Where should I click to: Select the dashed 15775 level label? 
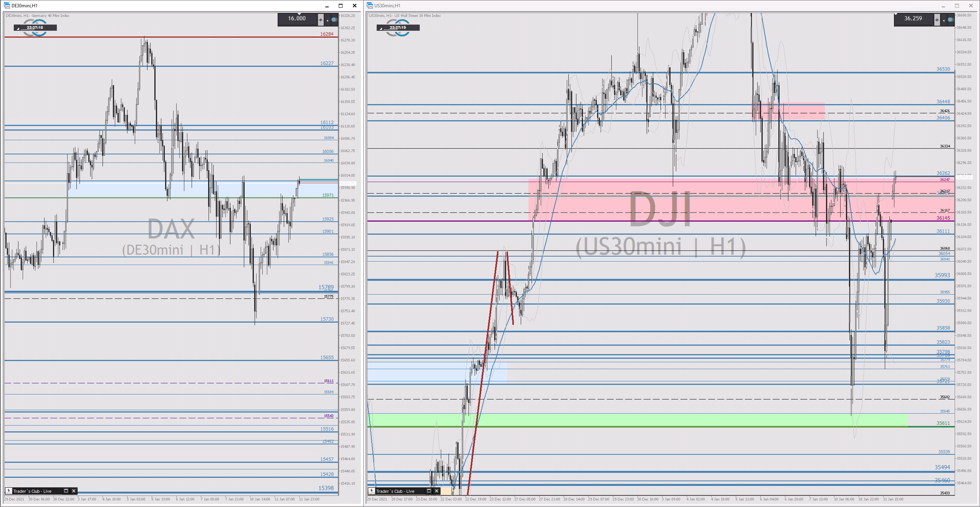pyautogui.click(x=329, y=296)
